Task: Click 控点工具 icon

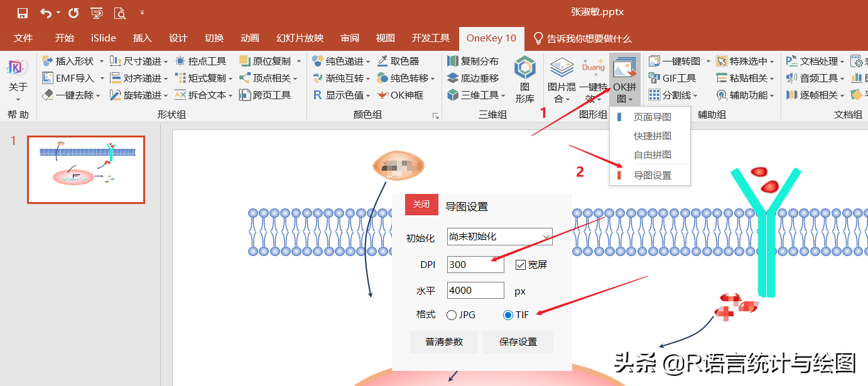Action: point(180,62)
